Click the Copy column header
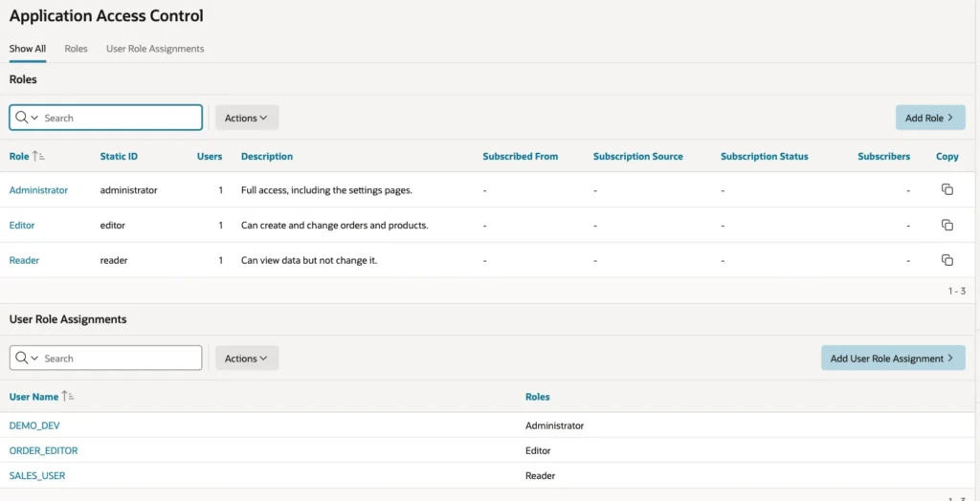 pos(947,156)
